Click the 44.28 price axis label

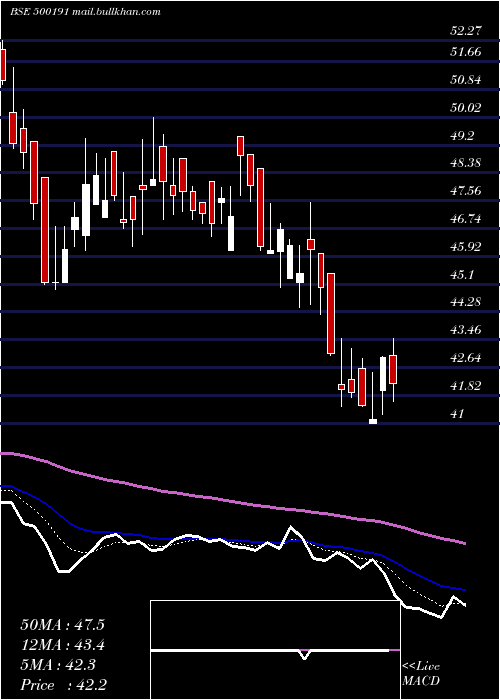coord(466,302)
